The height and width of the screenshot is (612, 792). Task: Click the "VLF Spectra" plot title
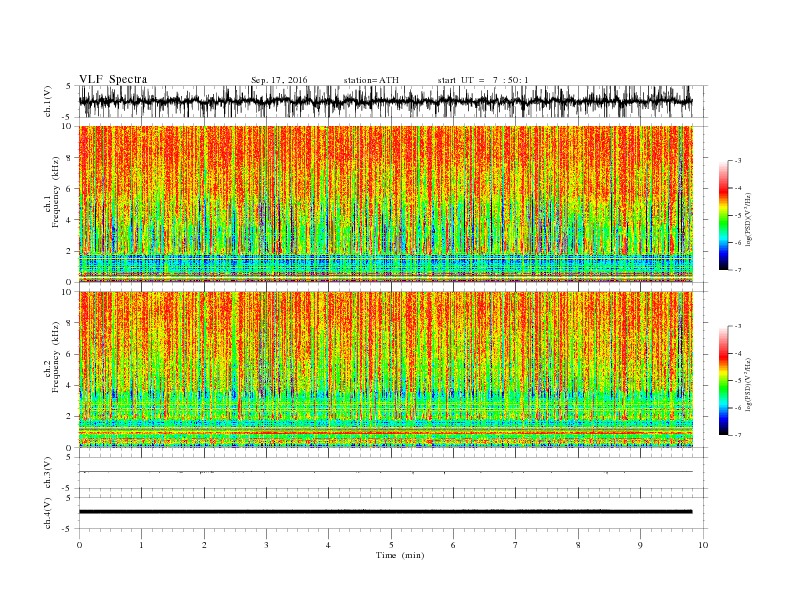(x=113, y=79)
